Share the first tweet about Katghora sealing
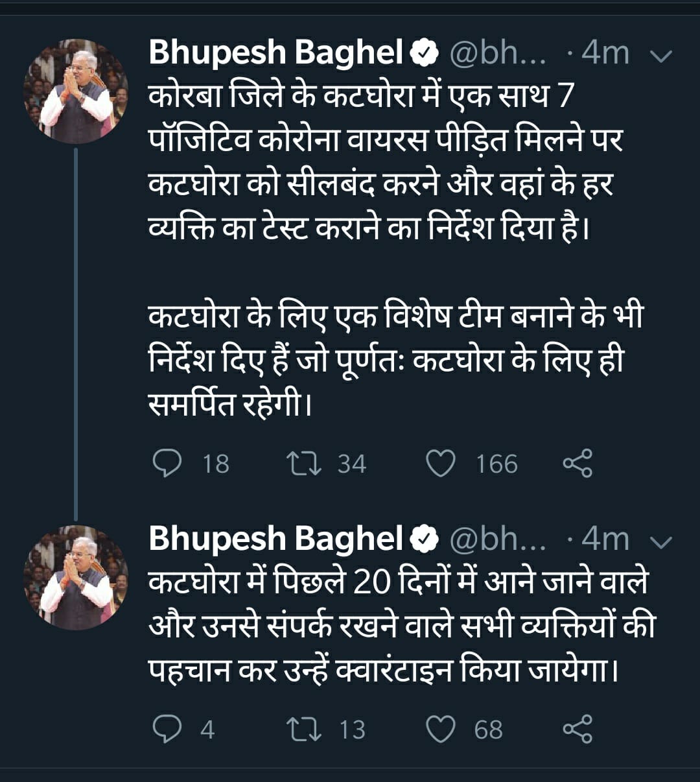The height and width of the screenshot is (782, 700). [x=577, y=464]
